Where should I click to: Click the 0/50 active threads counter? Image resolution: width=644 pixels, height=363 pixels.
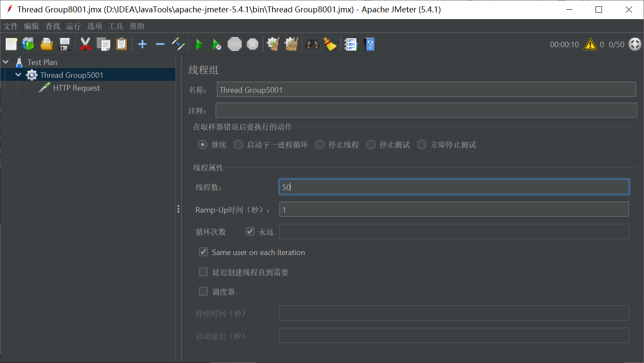tap(616, 44)
